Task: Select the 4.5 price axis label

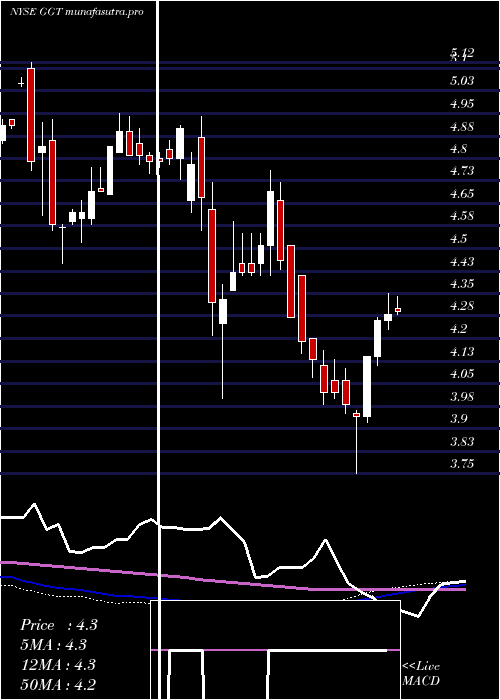Action: (x=459, y=239)
